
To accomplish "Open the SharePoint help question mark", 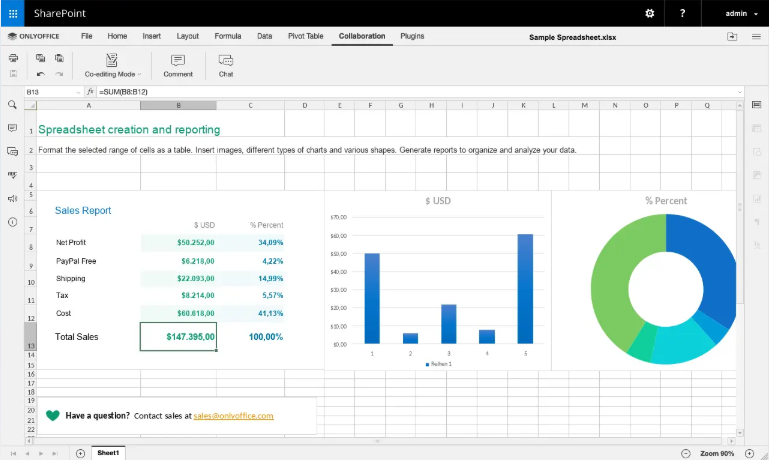I will [x=682, y=13].
